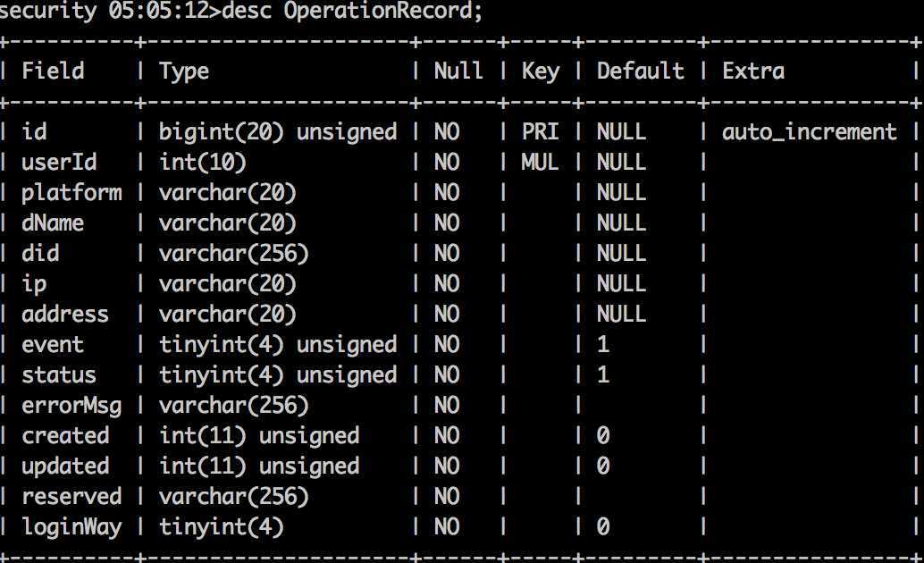Click the Default column header
The height and width of the screenshot is (563, 924).
[640, 71]
